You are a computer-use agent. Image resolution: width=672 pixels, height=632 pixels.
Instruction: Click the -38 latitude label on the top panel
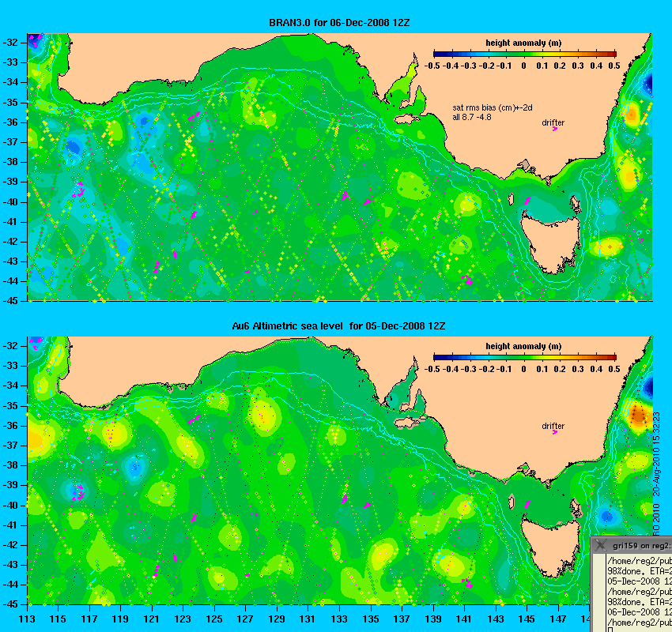pyautogui.click(x=10, y=162)
